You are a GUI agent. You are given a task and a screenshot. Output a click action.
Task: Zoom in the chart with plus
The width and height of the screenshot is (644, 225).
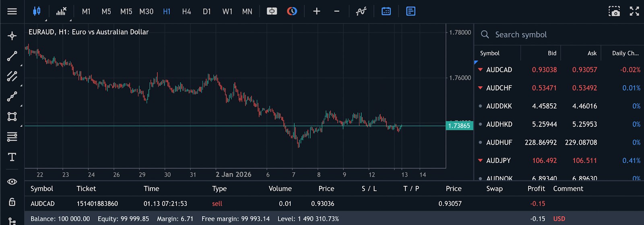[317, 11]
